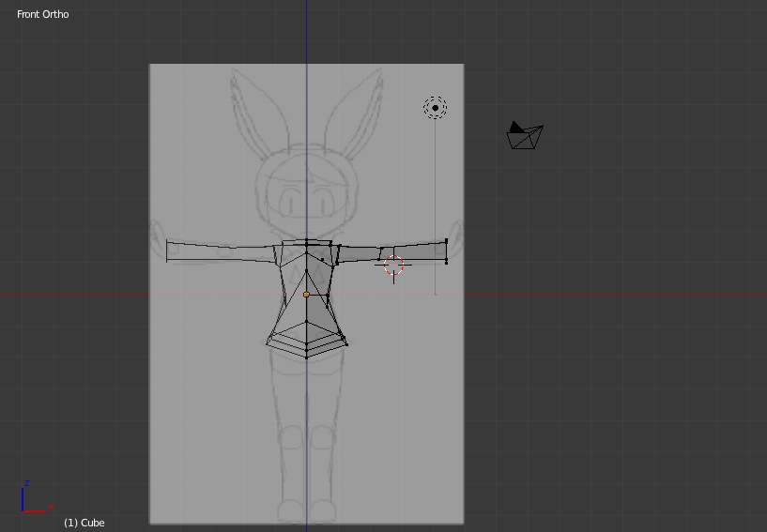The height and width of the screenshot is (532, 767).
Task: Click the XZ axis orientation gizmo
Action: coord(37,496)
